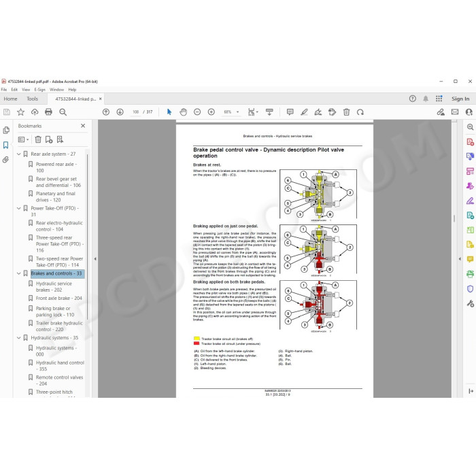Choose the Selection arrow tool
Screen dimensions: 476x476
[169, 112]
